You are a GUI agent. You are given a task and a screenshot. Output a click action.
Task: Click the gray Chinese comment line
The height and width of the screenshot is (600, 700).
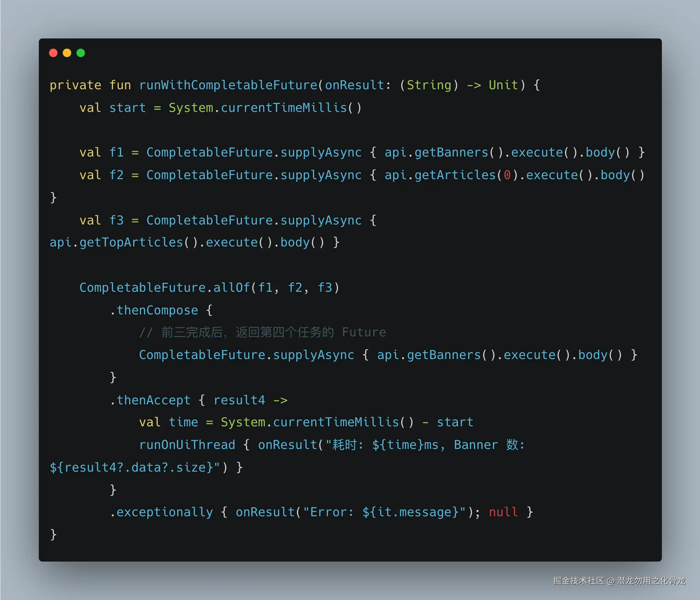tap(262, 332)
